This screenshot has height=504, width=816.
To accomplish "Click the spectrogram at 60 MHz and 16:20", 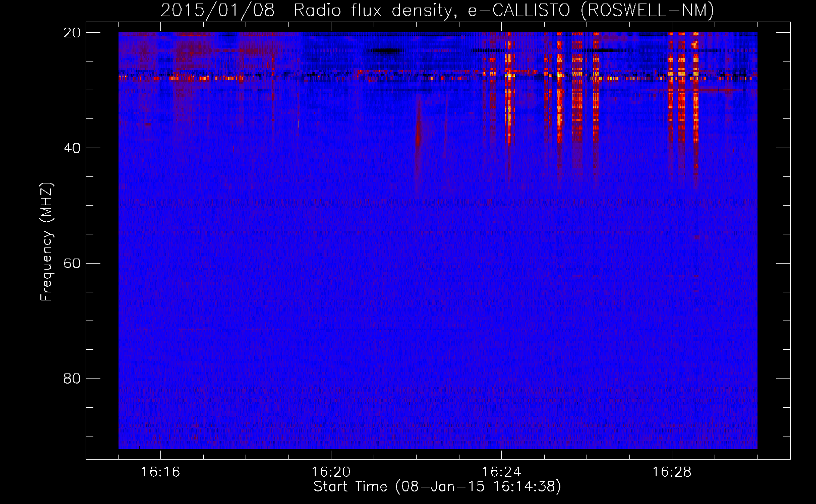I will click(331, 263).
